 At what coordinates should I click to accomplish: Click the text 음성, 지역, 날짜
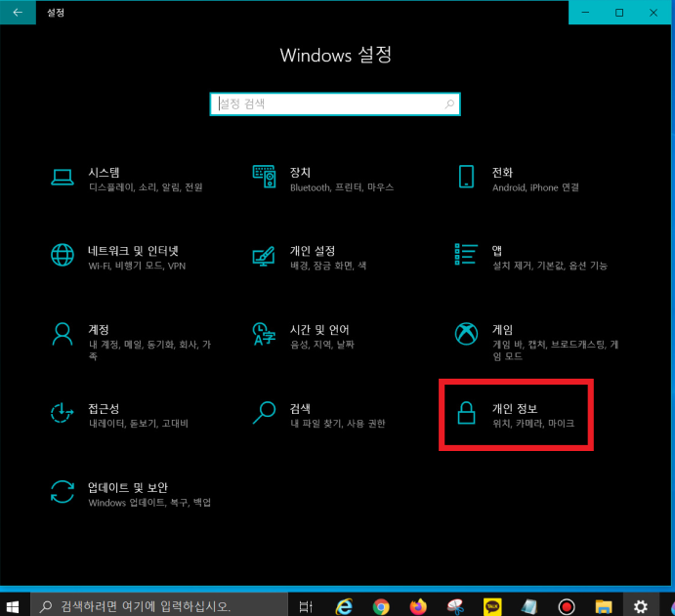(x=322, y=345)
